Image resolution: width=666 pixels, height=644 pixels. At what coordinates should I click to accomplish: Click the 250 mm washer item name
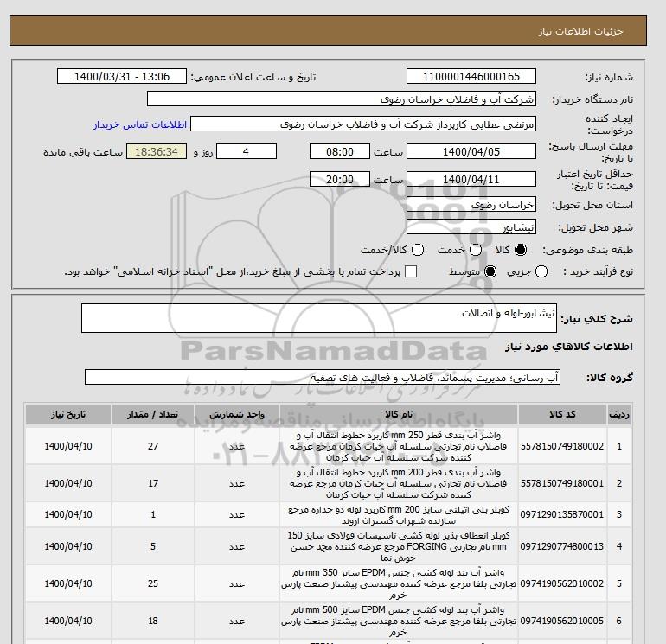coord(399,446)
